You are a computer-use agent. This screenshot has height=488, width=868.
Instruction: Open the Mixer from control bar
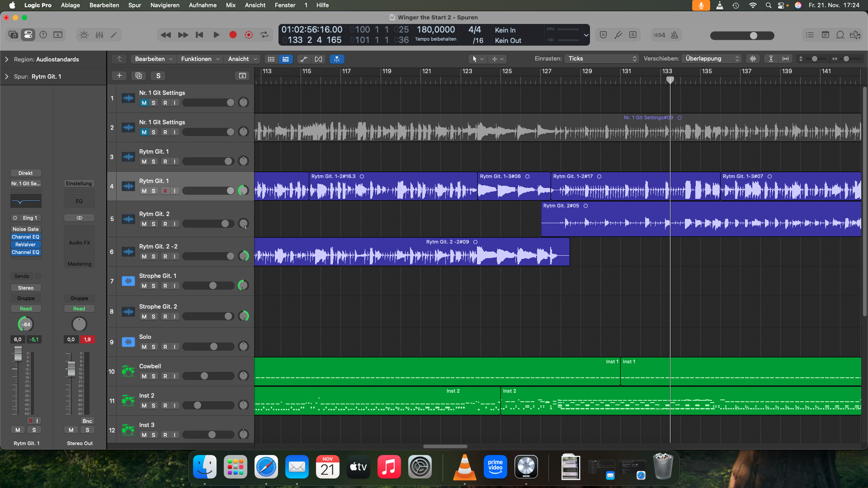point(99,35)
